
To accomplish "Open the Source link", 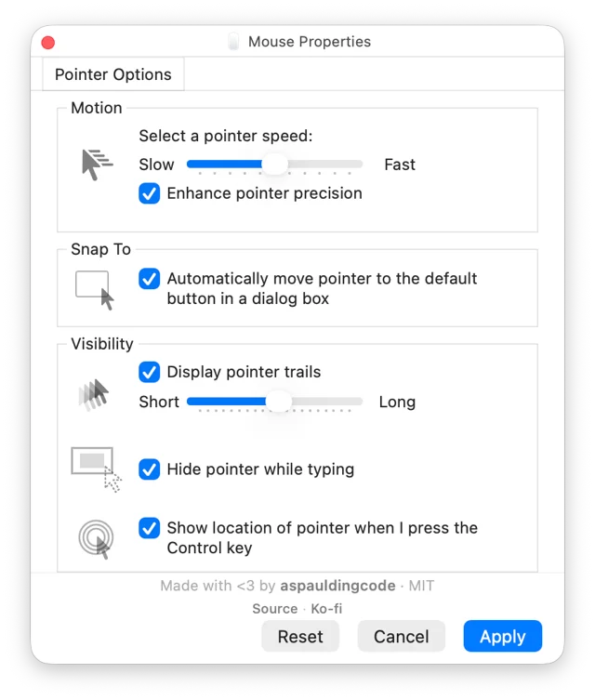I will coord(275,609).
